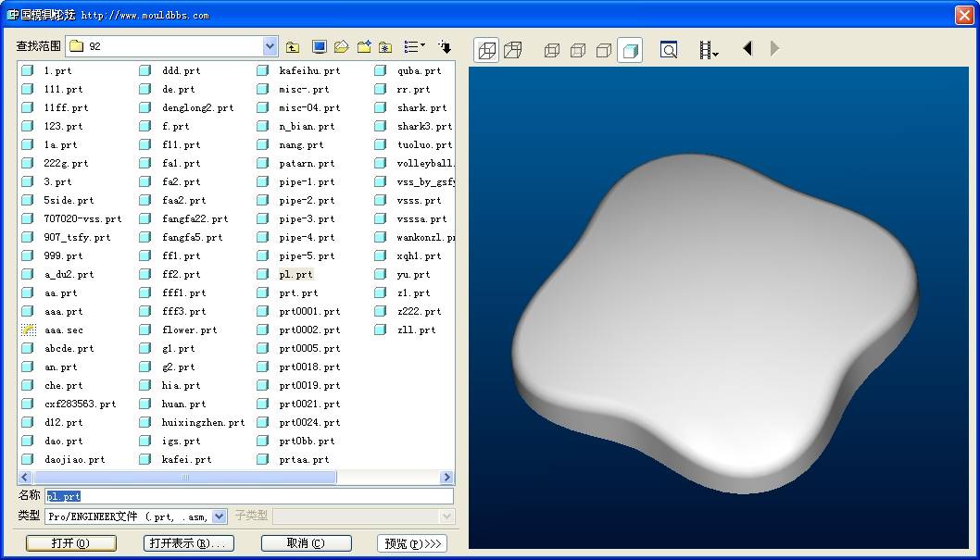Viewport: 980px width, 560px height.
Task: Click the next gray right arrow
Action: pyautogui.click(x=774, y=49)
